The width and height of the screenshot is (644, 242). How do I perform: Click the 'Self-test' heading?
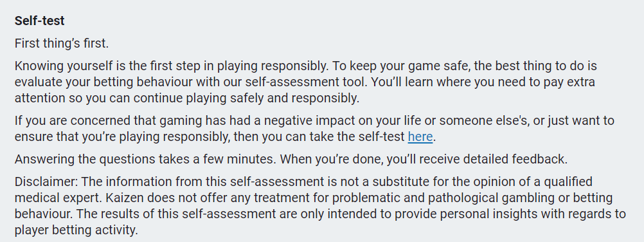coord(39,21)
